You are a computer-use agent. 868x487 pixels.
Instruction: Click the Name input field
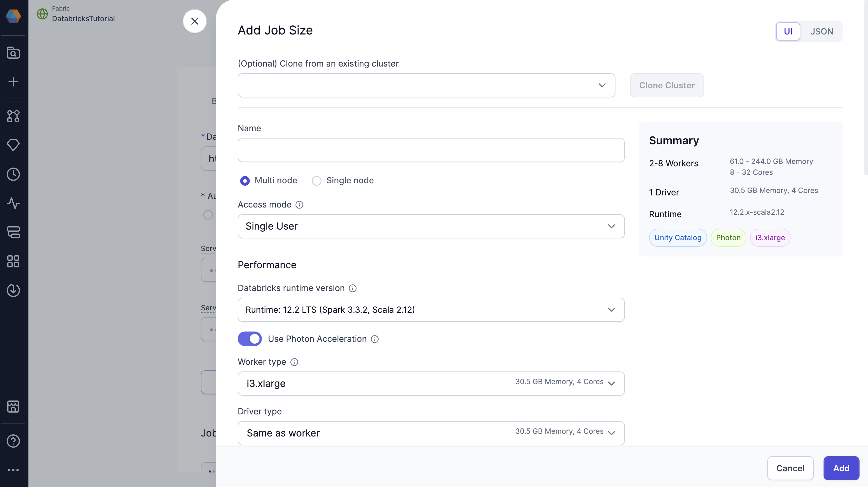click(x=431, y=150)
